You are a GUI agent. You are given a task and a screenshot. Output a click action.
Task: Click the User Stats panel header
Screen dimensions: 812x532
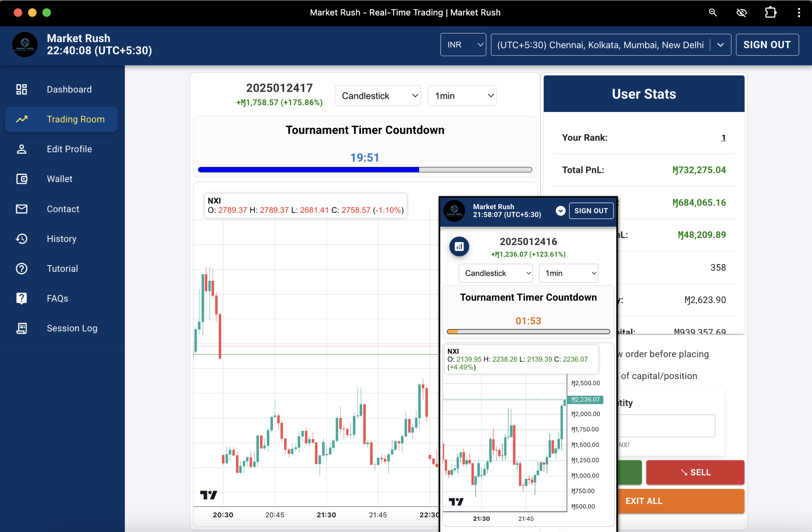coord(644,94)
